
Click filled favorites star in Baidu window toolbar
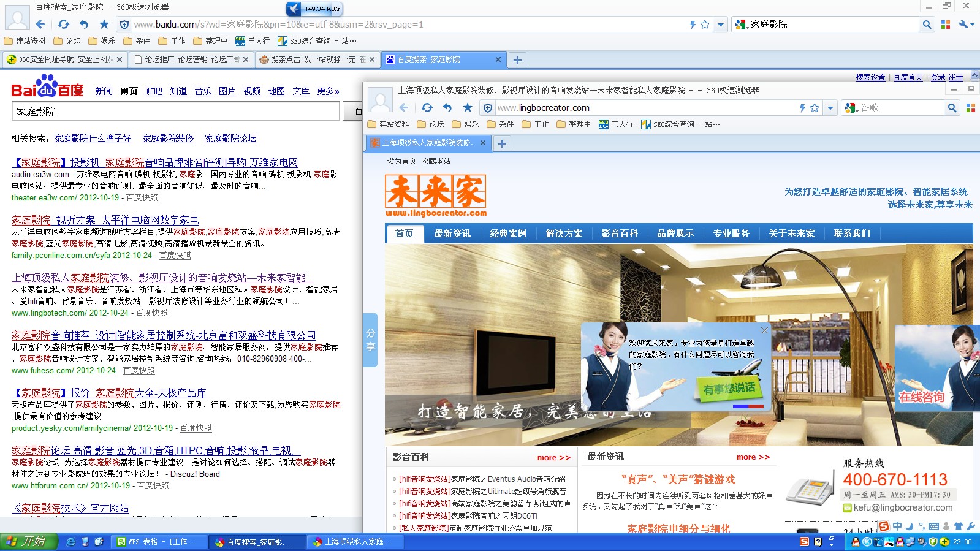coord(104,25)
